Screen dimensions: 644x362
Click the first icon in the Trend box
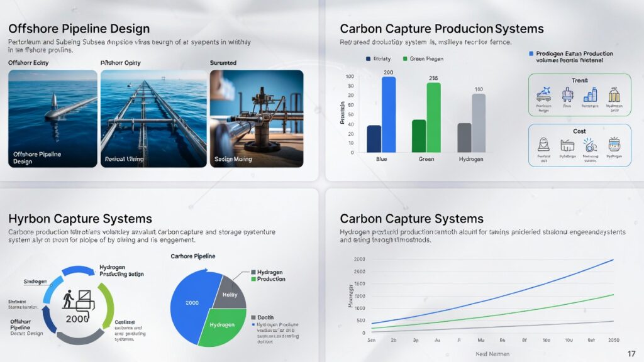coord(543,95)
